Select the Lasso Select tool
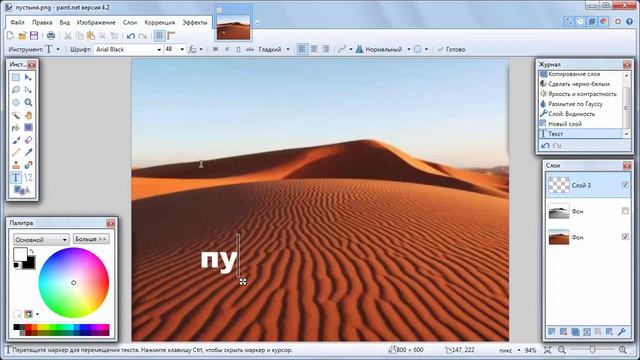This screenshot has height=360, width=640. pos(16,90)
